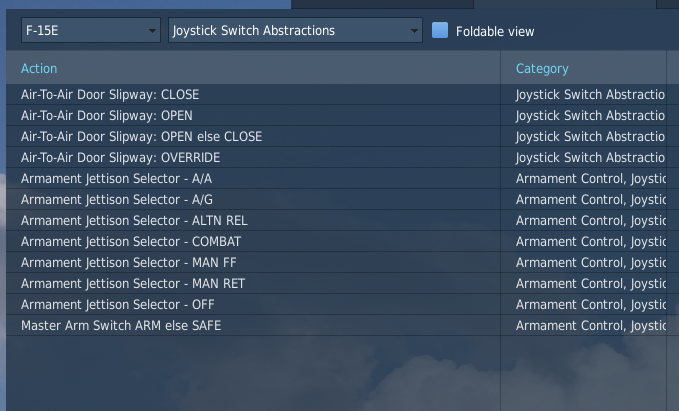Sort by the Action column header
679x411 pixels.
coord(39,68)
